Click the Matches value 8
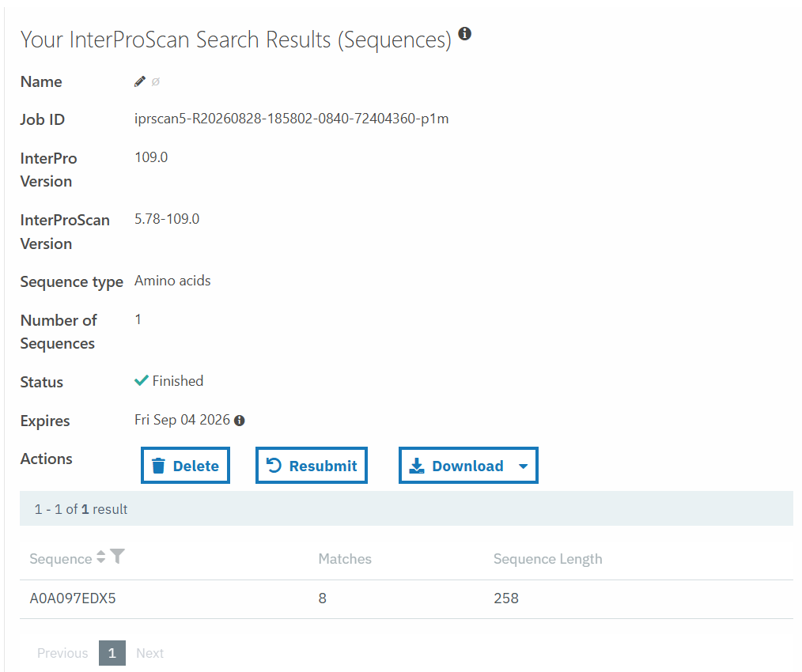Image resolution: width=802 pixels, height=672 pixels. pyautogui.click(x=322, y=598)
